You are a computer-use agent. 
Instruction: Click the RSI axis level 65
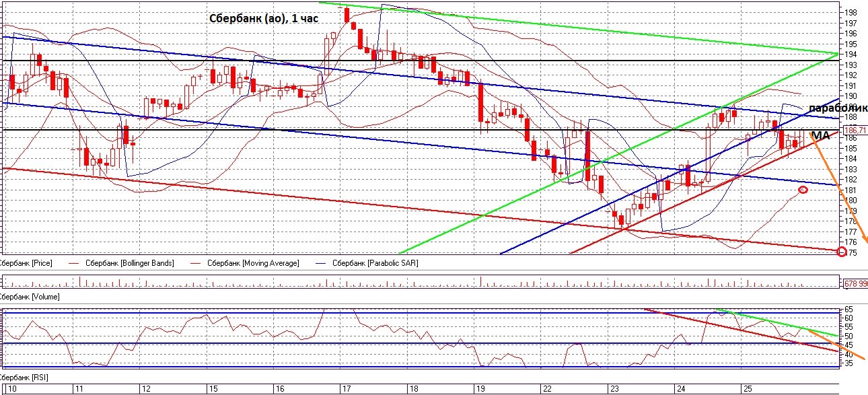pos(849,308)
